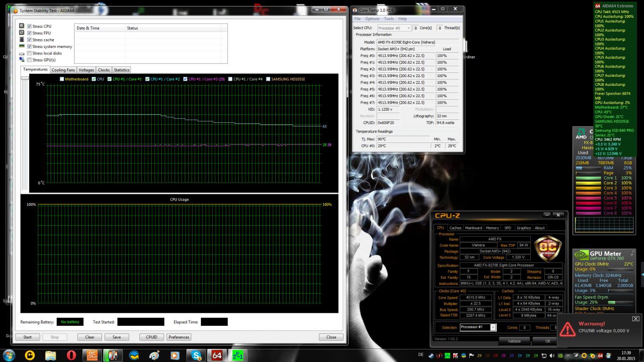Viewport: 644px width, 362px height.
Task: Click the Action Center flag tray icon
Action: pyautogui.click(x=471, y=355)
